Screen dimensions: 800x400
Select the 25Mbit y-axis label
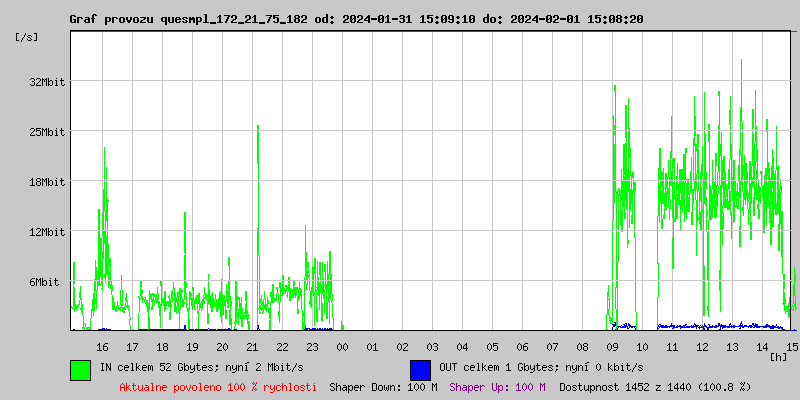click(x=47, y=132)
